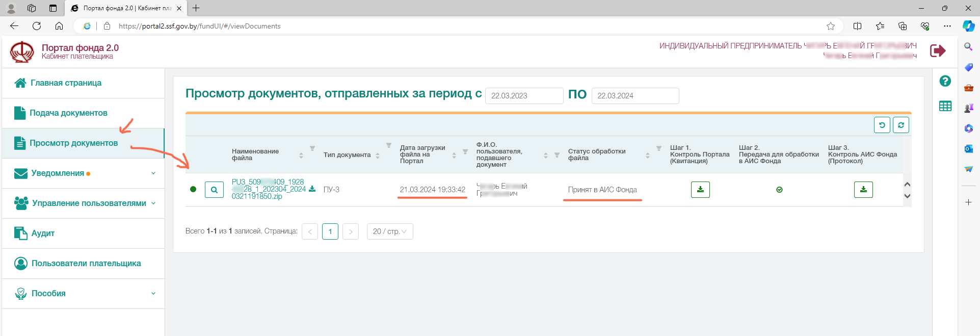The width and height of the screenshot is (980, 336).
Task: Click the logout icon in the header
Action: (x=938, y=51)
